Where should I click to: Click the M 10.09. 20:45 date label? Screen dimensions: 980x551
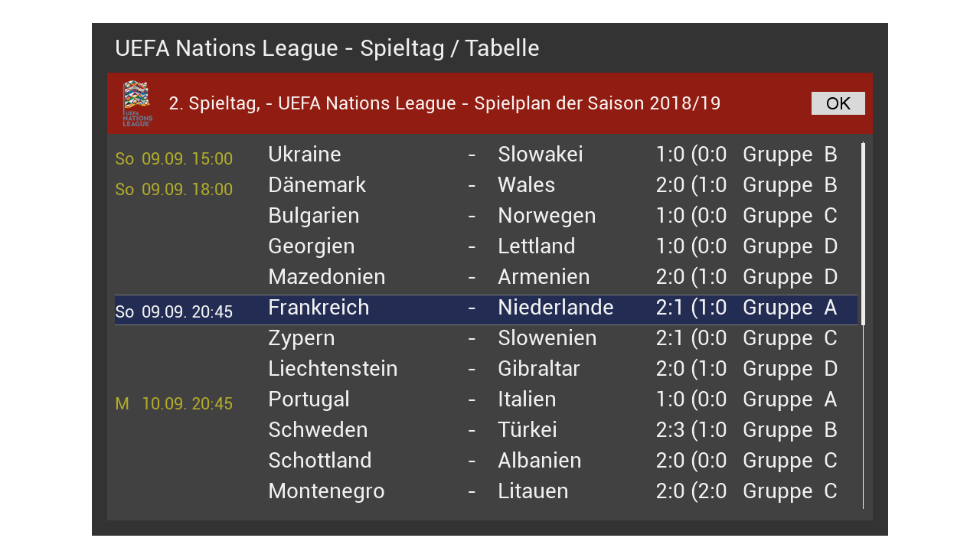pos(174,404)
